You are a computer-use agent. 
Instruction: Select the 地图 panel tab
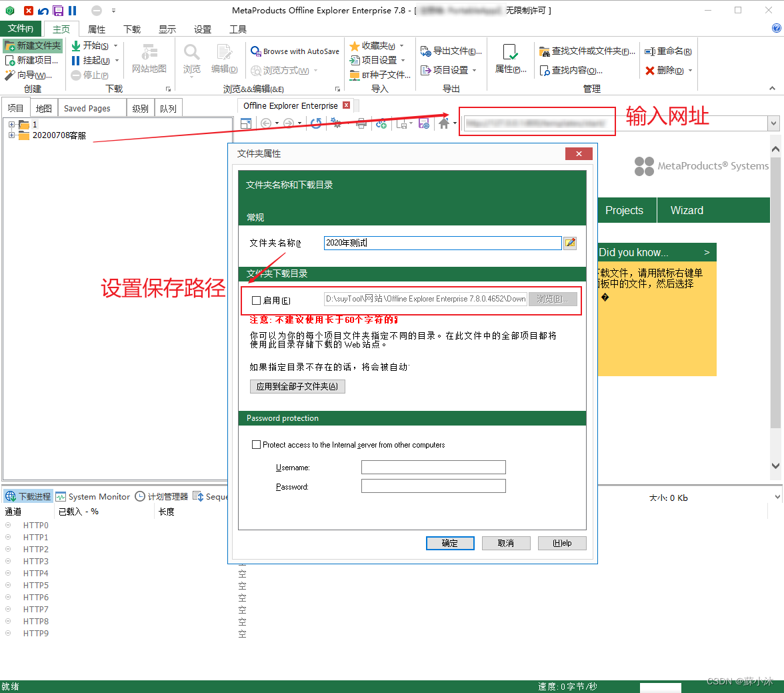44,108
